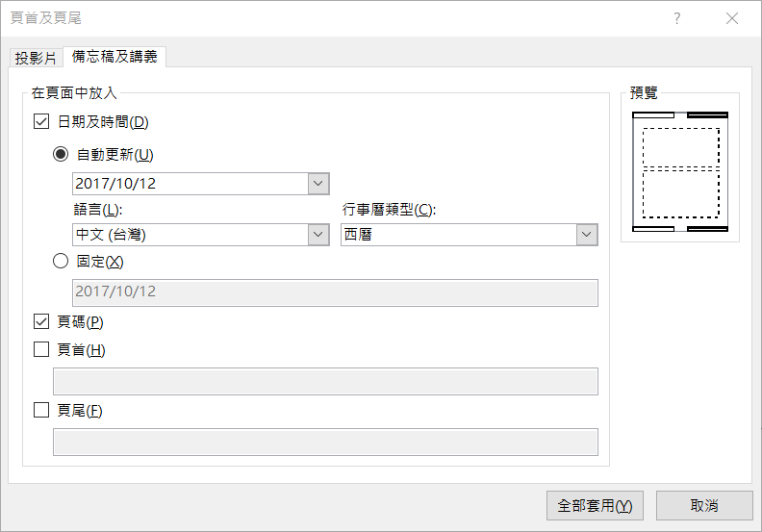This screenshot has height=532, width=762.
Task: Select the 自動更新 radio button
Action: (62, 154)
